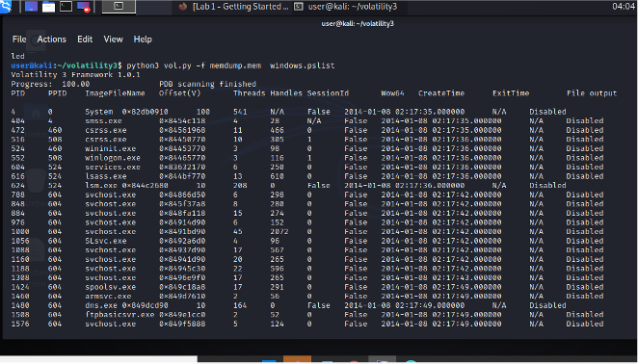The width and height of the screenshot is (638, 364).
Task: Click the File output column header
Action: tap(592, 93)
